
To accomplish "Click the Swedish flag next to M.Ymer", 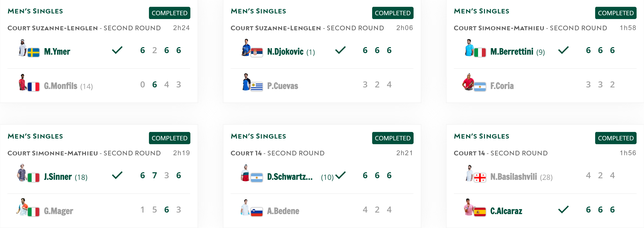I will point(33,53).
